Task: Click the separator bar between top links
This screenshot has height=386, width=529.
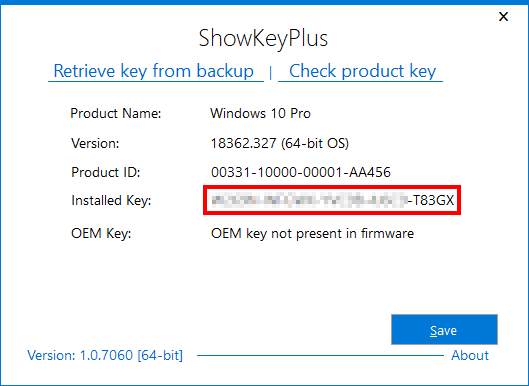Action: tap(271, 73)
